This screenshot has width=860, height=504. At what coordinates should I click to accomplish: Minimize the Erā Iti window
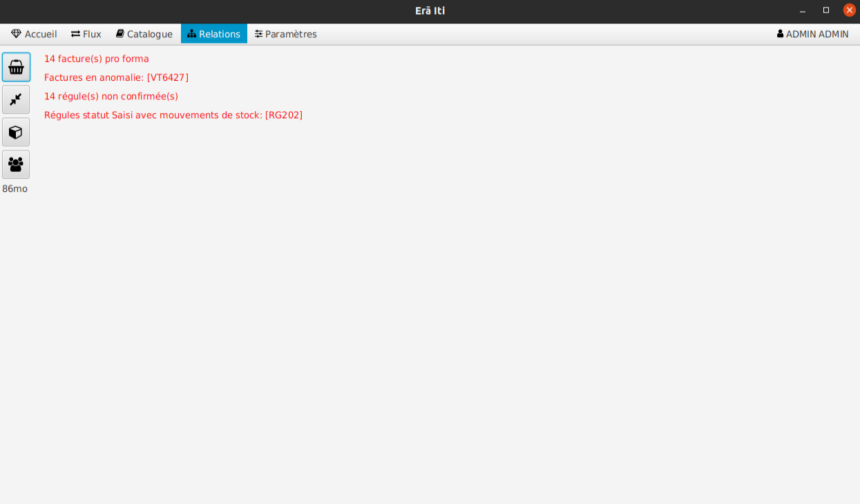(803, 10)
